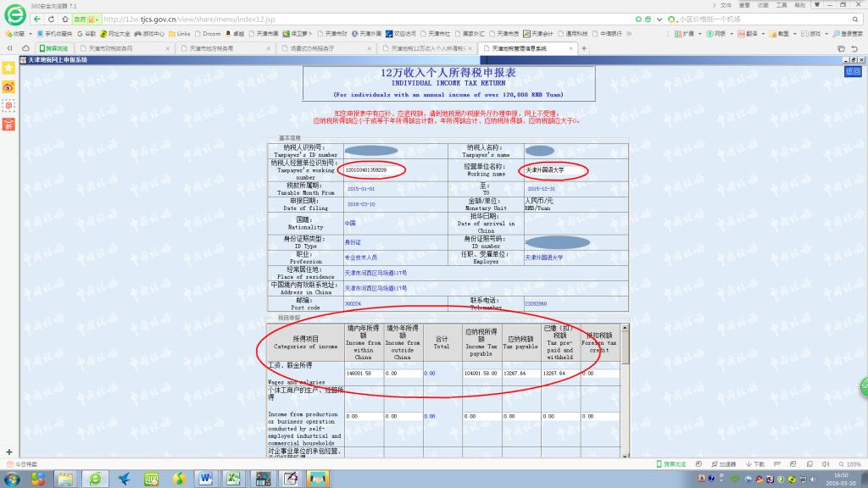Click the employer value 天津外国语大学
The image size is (868, 488).
click(x=544, y=258)
